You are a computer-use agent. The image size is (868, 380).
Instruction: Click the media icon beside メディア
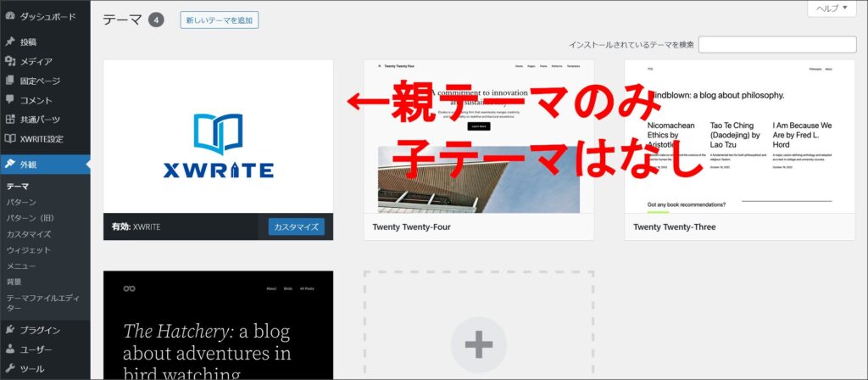(10, 61)
